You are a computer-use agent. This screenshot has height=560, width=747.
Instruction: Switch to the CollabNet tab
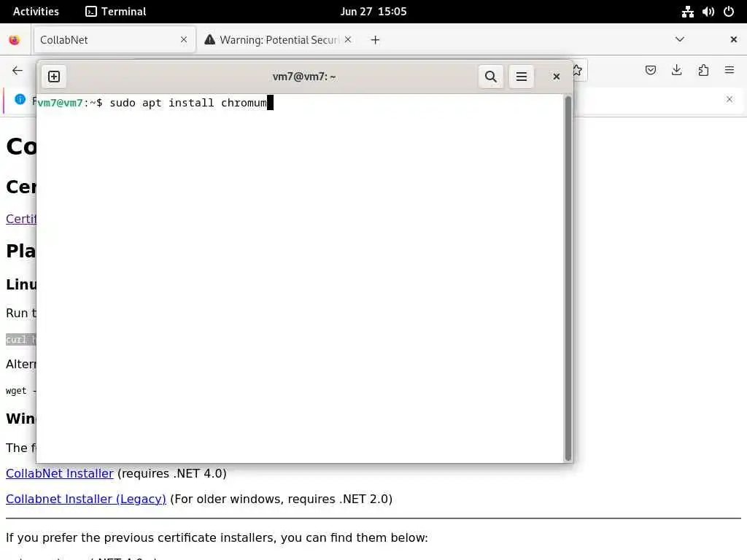(113, 40)
